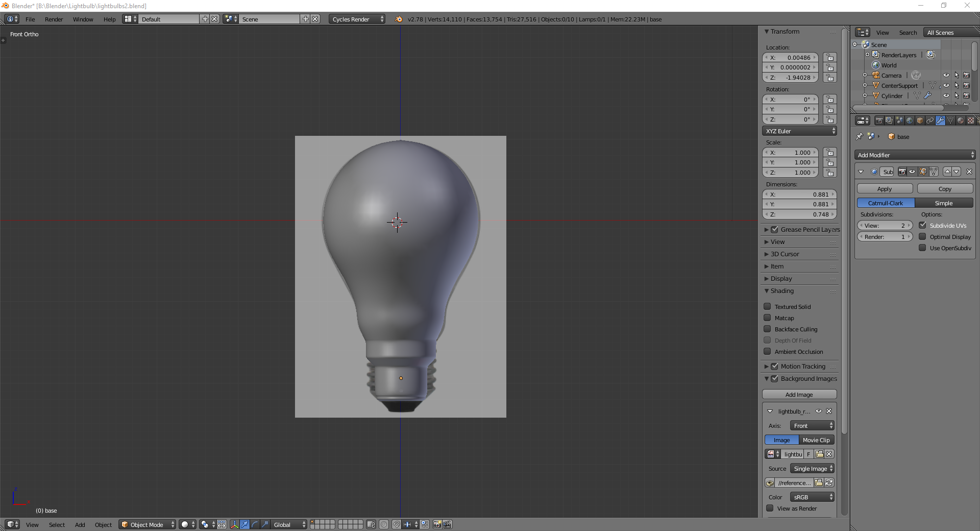Apply the Subsurf modifier

pos(884,188)
